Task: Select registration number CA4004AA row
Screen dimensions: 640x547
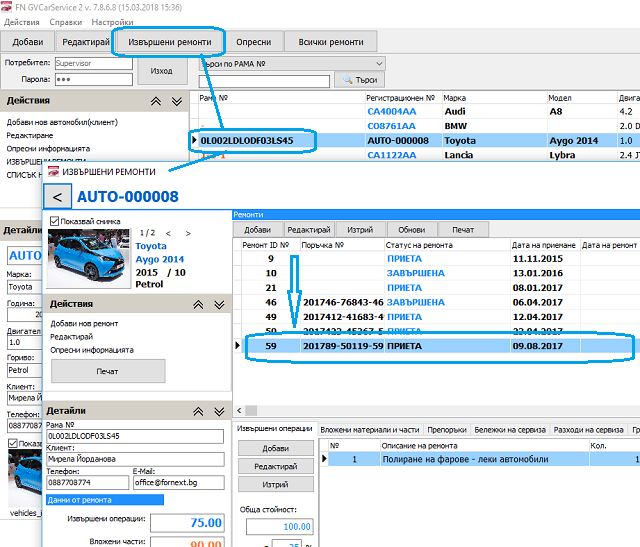Action: pyautogui.click(x=414, y=111)
